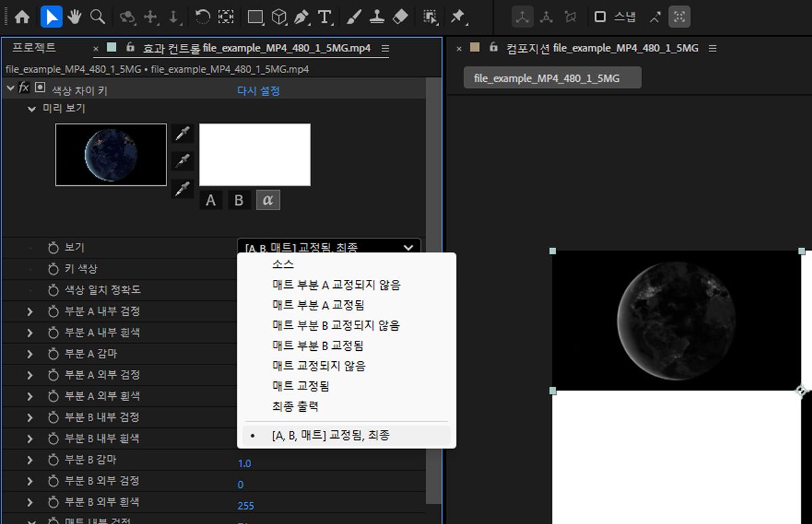This screenshot has width=812, height=524.
Task: Select the Type tool
Action: (x=325, y=17)
